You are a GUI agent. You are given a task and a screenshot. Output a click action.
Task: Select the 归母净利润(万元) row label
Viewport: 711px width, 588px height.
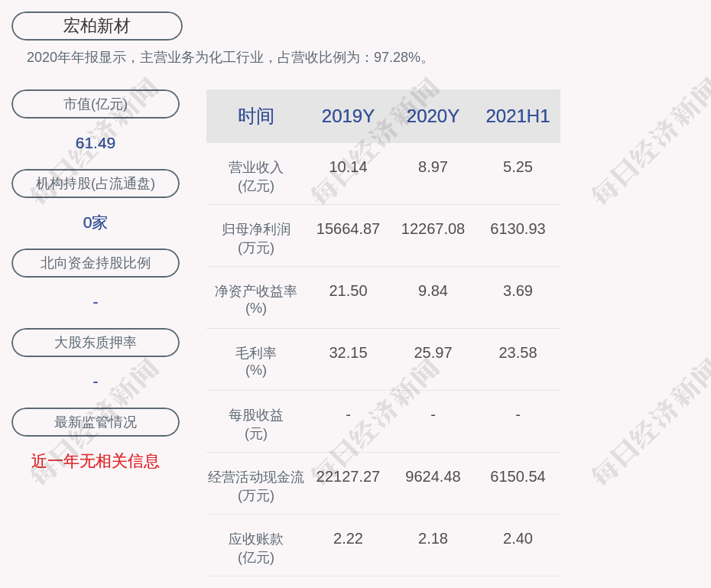click(256, 238)
